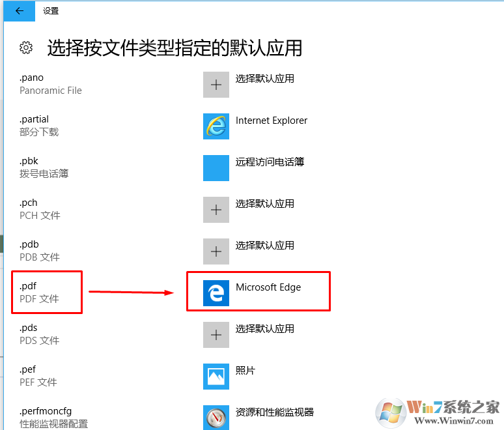
Task: Click Photos app icon for .pef
Action: point(216,377)
